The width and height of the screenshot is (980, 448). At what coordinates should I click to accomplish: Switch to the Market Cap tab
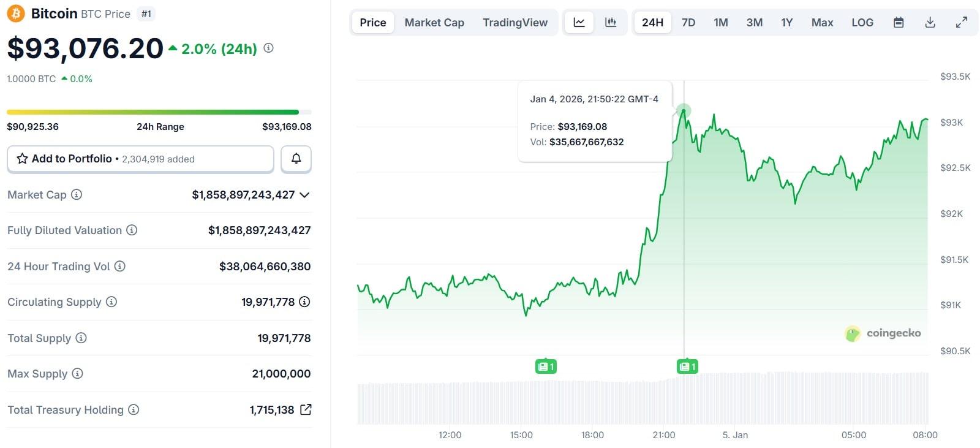434,23
